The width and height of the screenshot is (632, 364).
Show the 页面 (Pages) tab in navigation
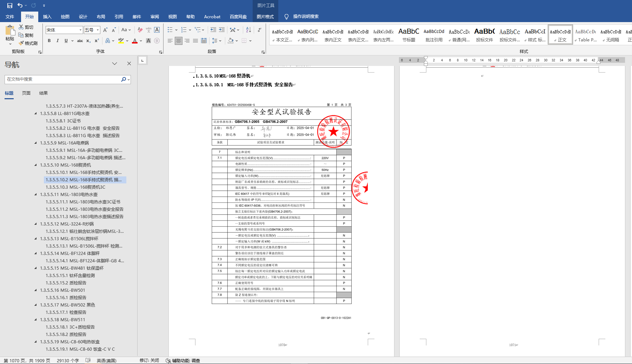point(26,93)
